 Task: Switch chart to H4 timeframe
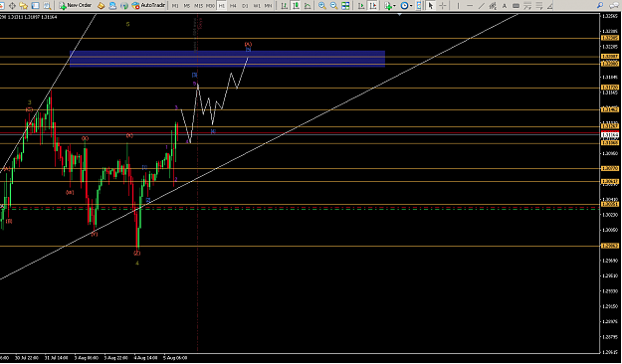point(233,6)
